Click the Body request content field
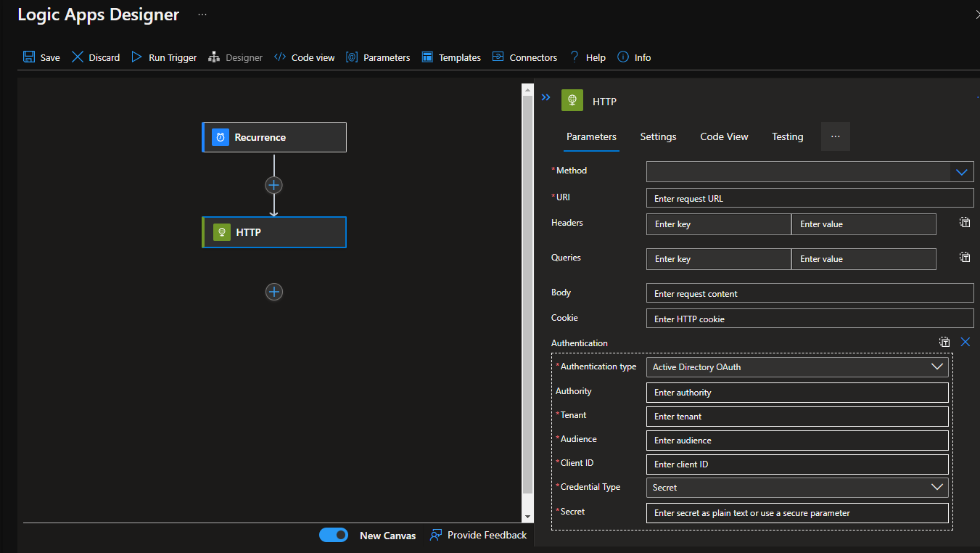Screen dimensions: 980x553 810,293
